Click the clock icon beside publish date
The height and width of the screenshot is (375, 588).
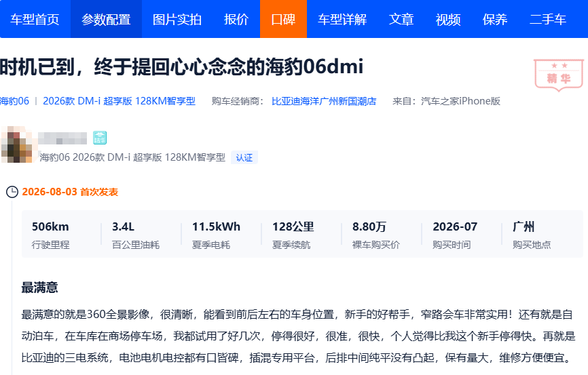12,192
